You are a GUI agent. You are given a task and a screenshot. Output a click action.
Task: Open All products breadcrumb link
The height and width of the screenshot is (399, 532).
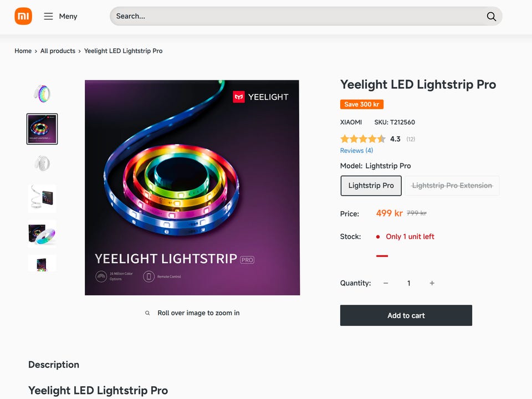pyautogui.click(x=58, y=51)
